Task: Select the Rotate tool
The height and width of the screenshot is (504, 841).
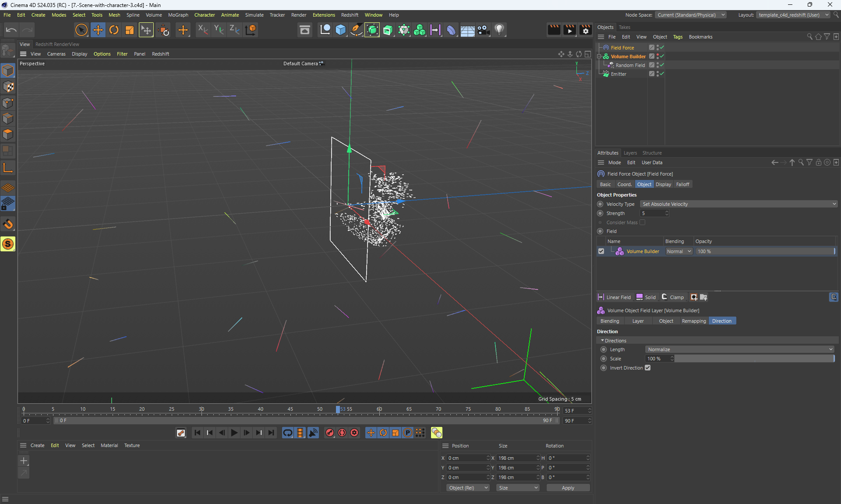Action: 114,30
